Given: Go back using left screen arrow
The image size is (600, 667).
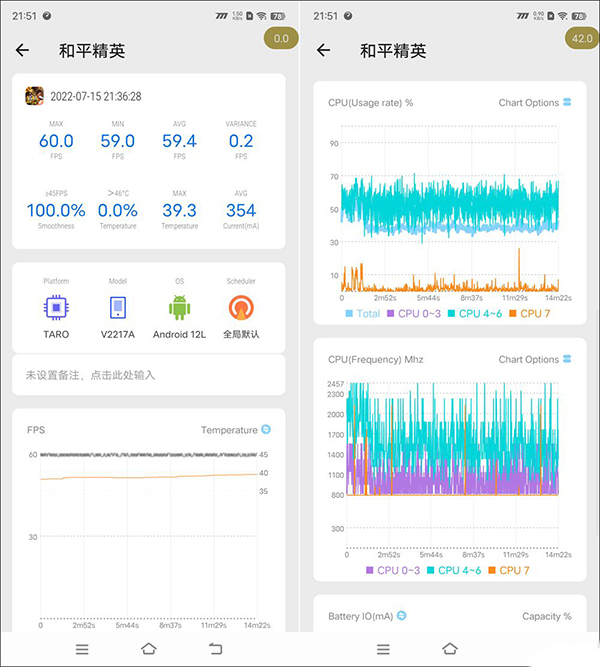Looking at the screenshot, I should (x=22, y=50).
